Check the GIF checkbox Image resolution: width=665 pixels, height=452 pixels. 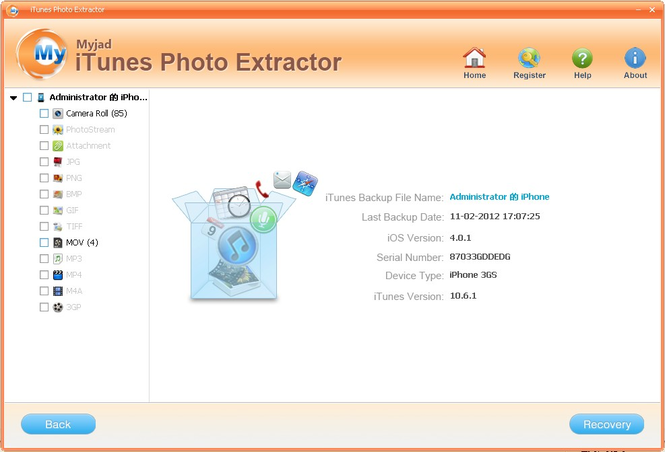[x=44, y=210]
